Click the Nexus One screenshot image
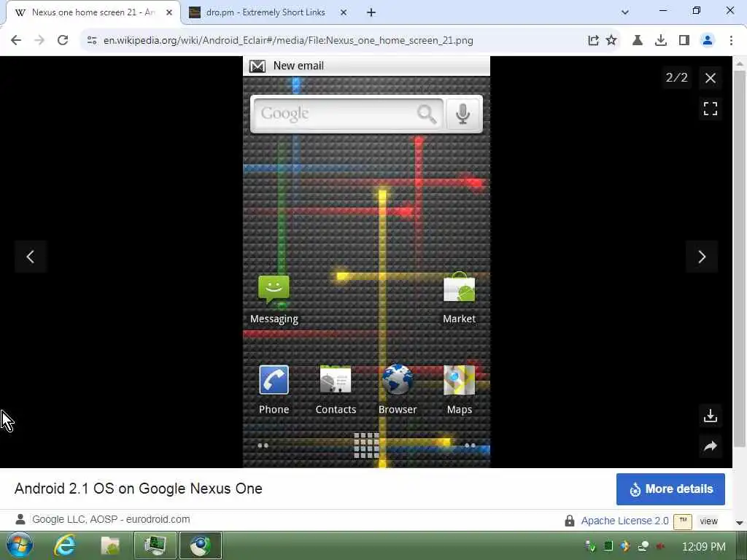This screenshot has height=560, width=747. click(366, 262)
